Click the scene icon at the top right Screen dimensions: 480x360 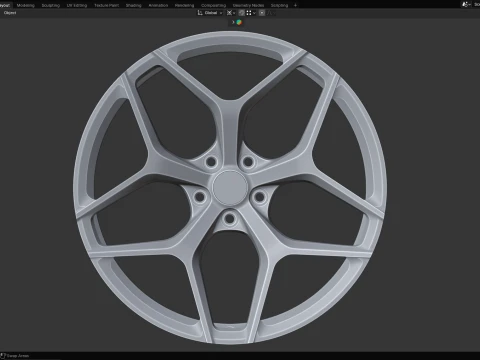(466, 4)
